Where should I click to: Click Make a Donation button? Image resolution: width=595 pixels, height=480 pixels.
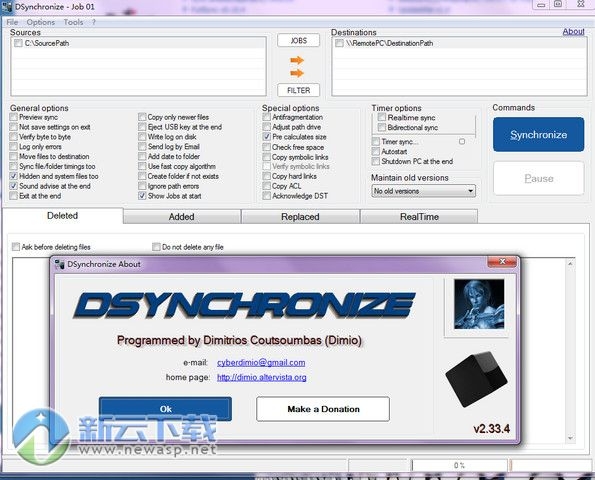point(323,409)
